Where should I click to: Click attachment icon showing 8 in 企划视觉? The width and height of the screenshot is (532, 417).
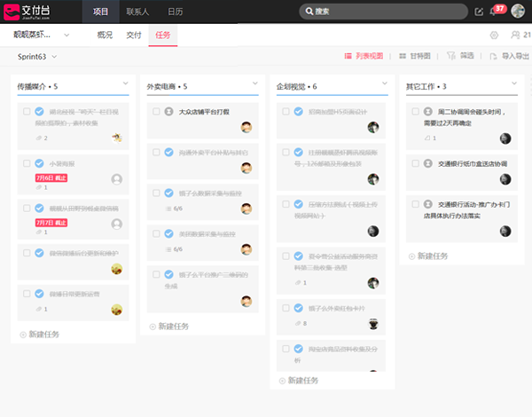pyautogui.click(x=298, y=323)
